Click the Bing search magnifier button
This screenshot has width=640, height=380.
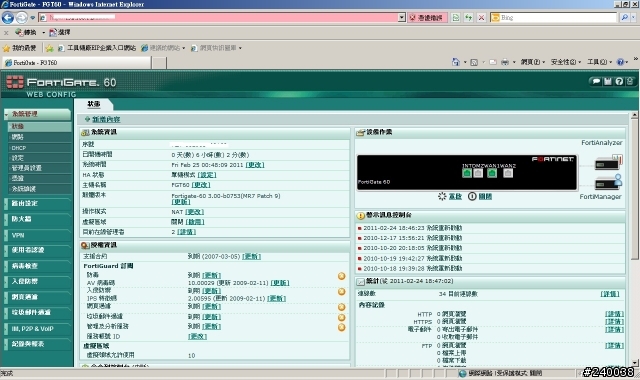tap(624, 18)
